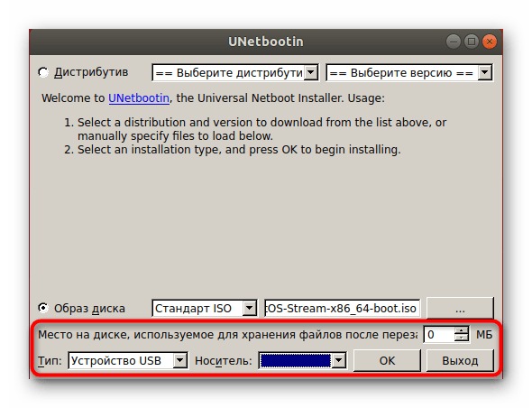This screenshot has width=532, height=408.
Task: Click the Выход button
Action: pyautogui.click(x=460, y=360)
